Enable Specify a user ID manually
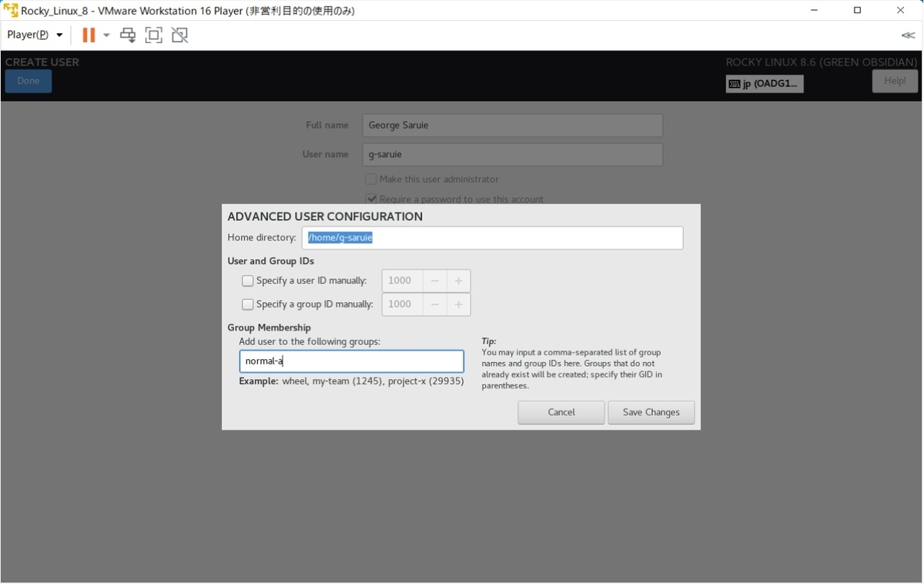Image resolution: width=924 pixels, height=584 pixels. pos(247,280)
